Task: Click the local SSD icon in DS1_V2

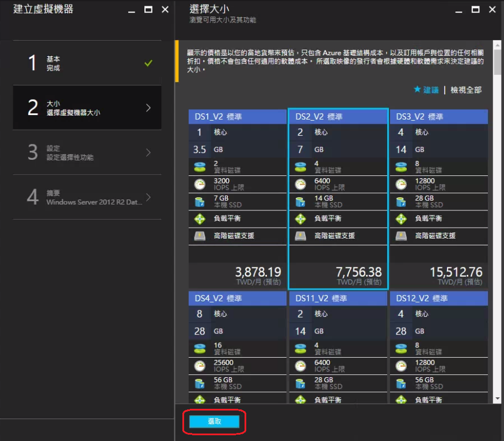Action: (200, 202)
